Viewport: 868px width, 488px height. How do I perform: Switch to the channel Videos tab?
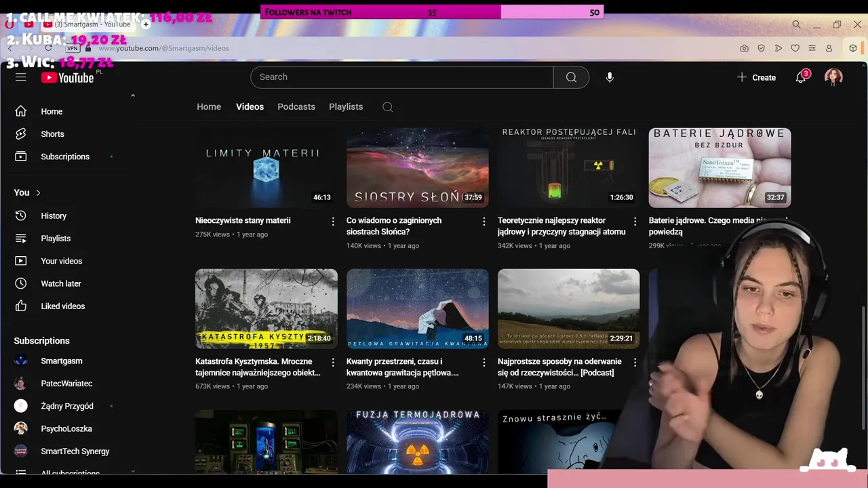click(x=250, y=107)
